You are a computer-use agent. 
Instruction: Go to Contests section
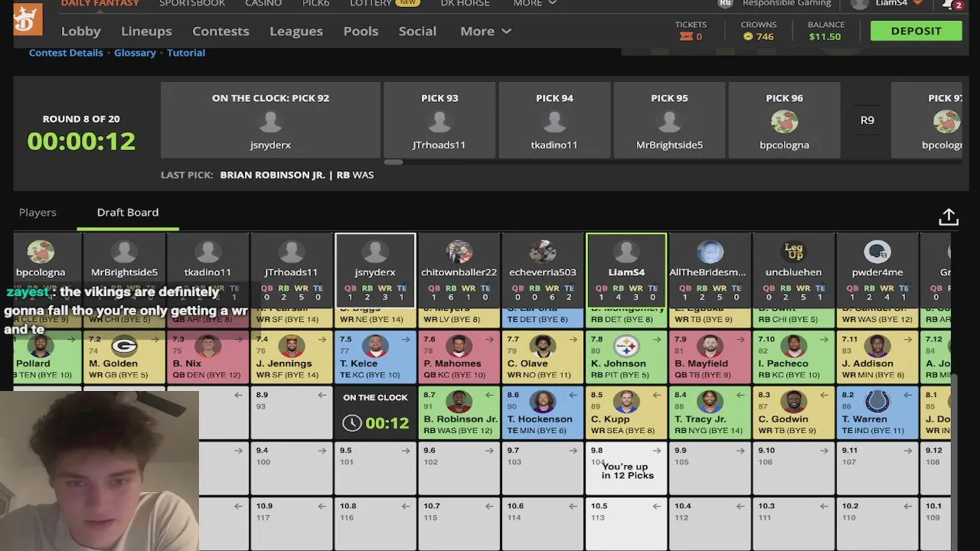point(220,31)
